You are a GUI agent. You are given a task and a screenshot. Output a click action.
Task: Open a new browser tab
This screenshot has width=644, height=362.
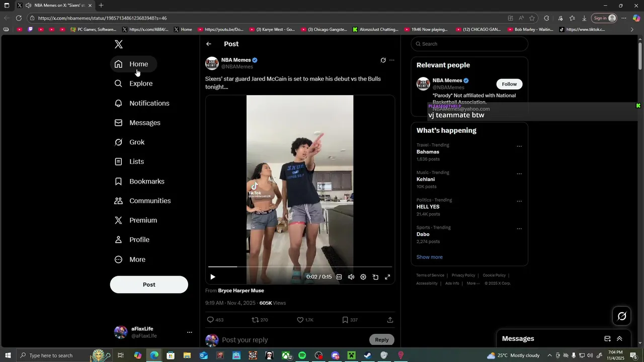(x=101, y=6)
